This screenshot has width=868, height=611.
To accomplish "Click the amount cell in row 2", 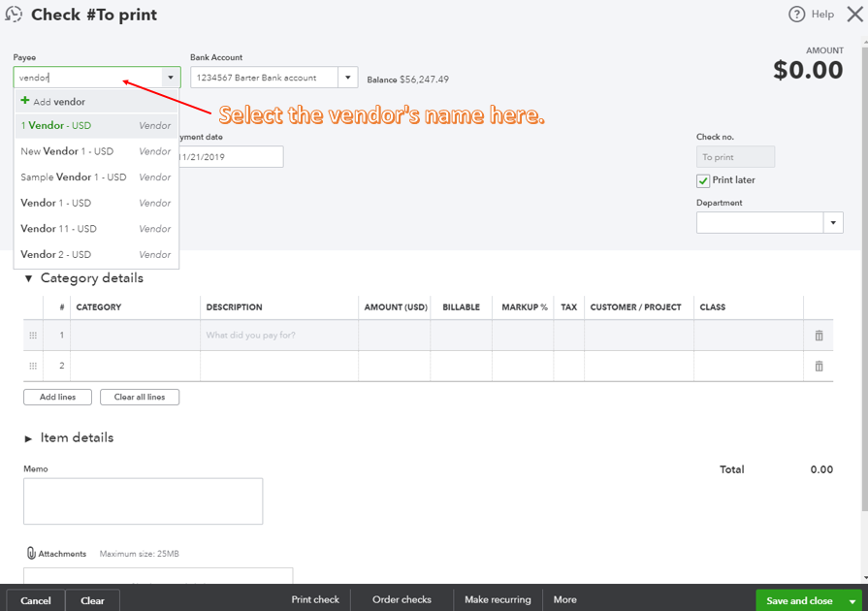I will tap(394, 366).
